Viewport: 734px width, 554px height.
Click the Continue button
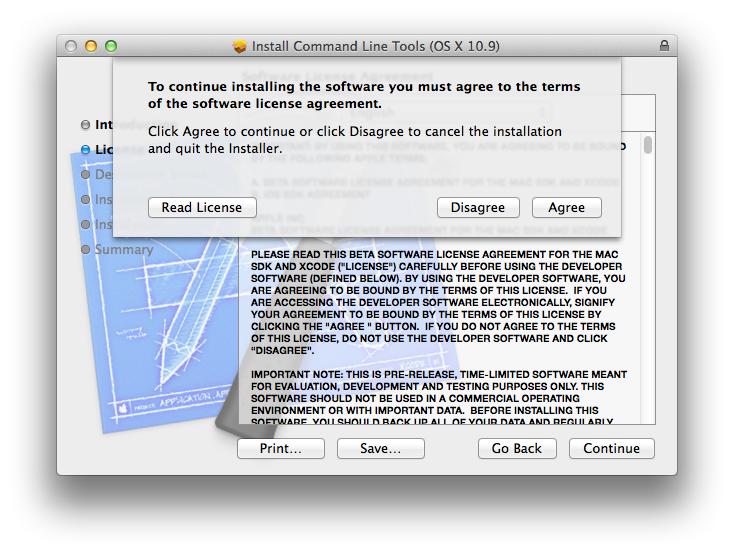coord(611,448)
